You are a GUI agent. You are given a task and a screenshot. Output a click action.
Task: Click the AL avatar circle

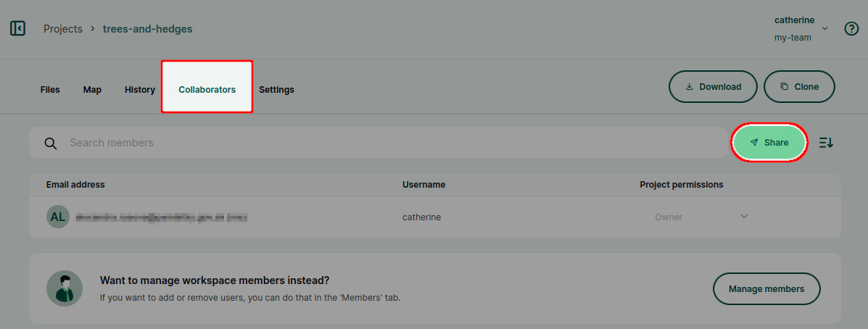57,217
